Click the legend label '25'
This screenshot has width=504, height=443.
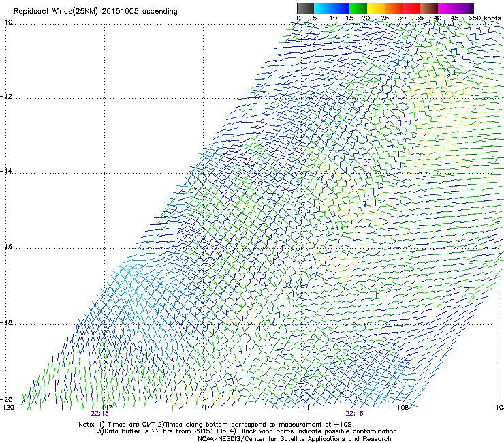pyautogui.click(x=385, y=18)
